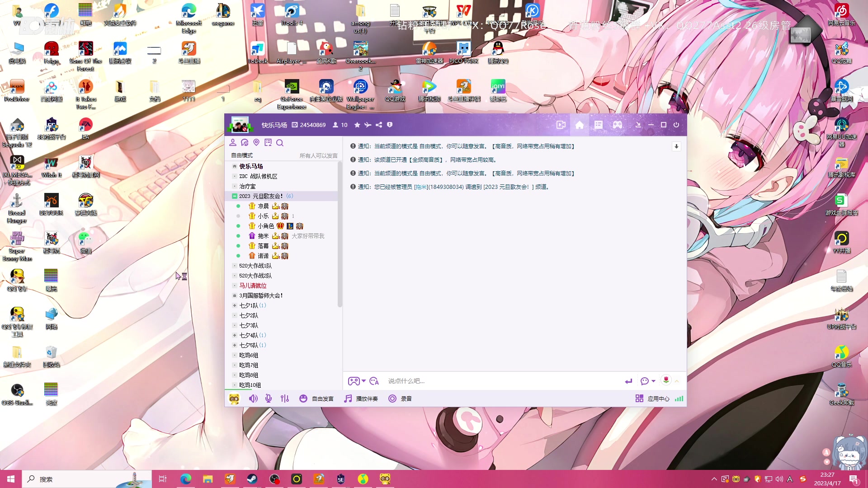Click the member count 10 in YY header
Viewport: 868px width, 488px height.
pos(340,125)
